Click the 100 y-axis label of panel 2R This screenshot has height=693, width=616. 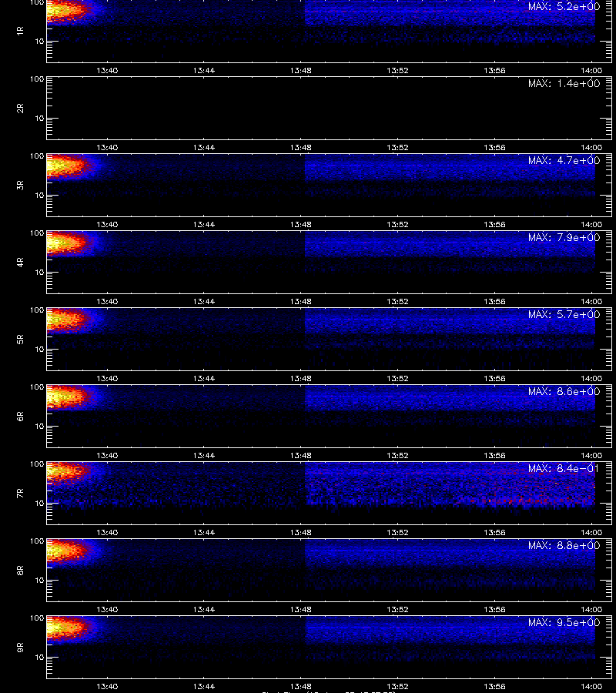(x=37, y=79)
